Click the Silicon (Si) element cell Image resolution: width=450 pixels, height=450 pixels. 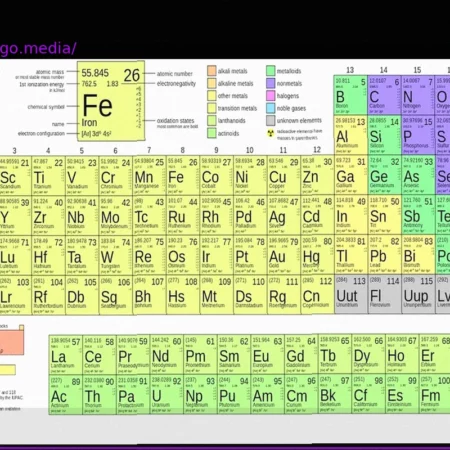384,135
